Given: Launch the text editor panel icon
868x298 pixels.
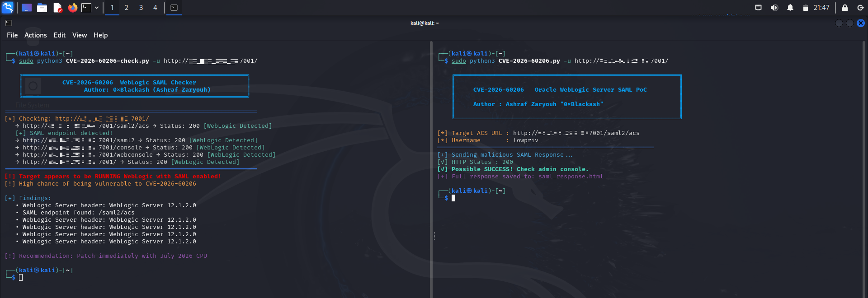Looking at the screenshot, I should (x=57, y=8).
